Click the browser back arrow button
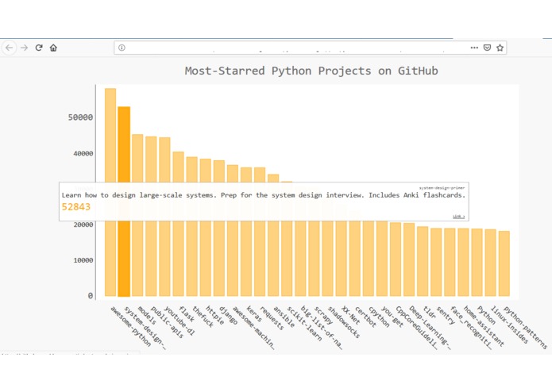This screenshot has width=552, height=392. [x=10, y=48]
